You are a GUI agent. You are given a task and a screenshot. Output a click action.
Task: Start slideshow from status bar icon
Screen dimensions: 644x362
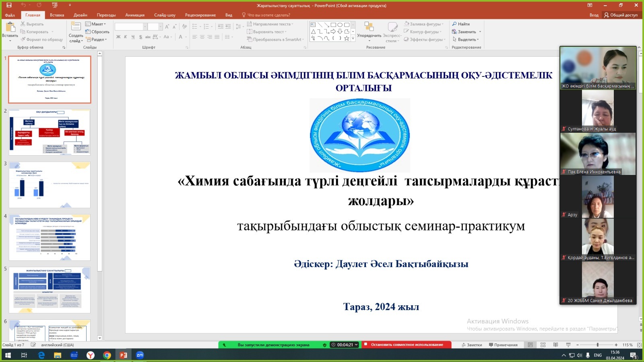click(x=568, y=345)
